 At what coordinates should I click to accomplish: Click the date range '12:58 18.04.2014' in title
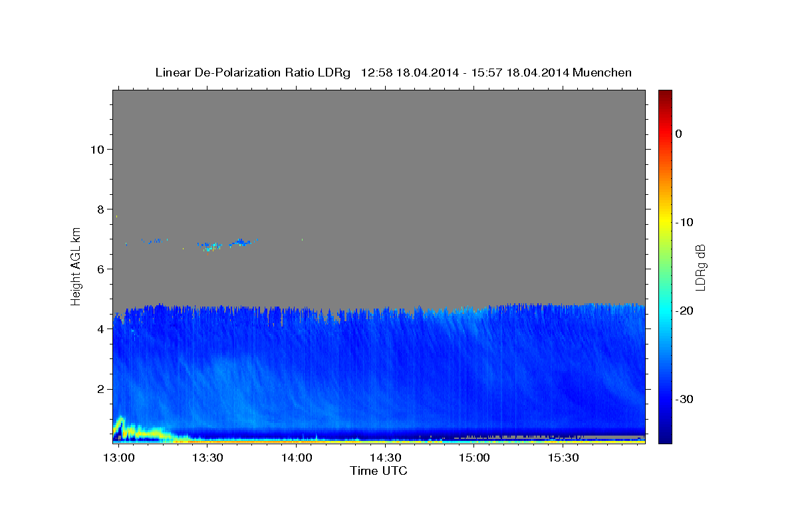(x=410, y=72)
